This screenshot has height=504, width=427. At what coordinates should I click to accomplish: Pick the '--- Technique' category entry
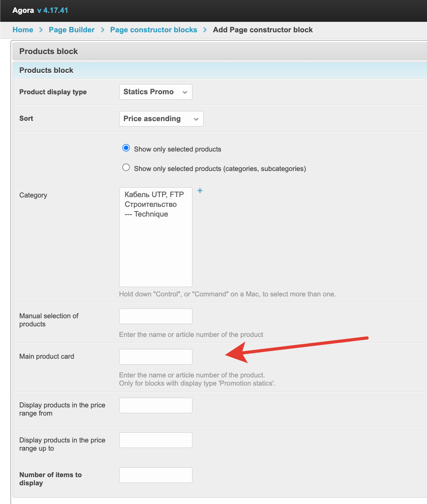pyautogui.click(x=146, y=214)
